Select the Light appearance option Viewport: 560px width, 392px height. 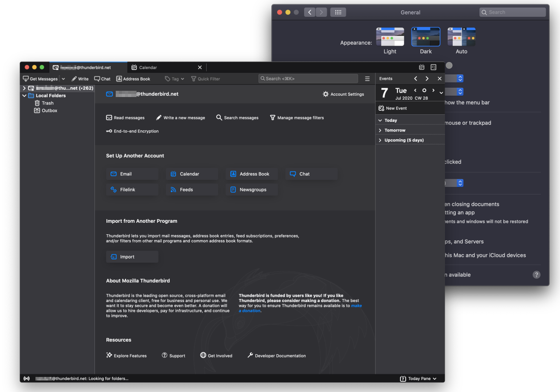click(390, 37)
